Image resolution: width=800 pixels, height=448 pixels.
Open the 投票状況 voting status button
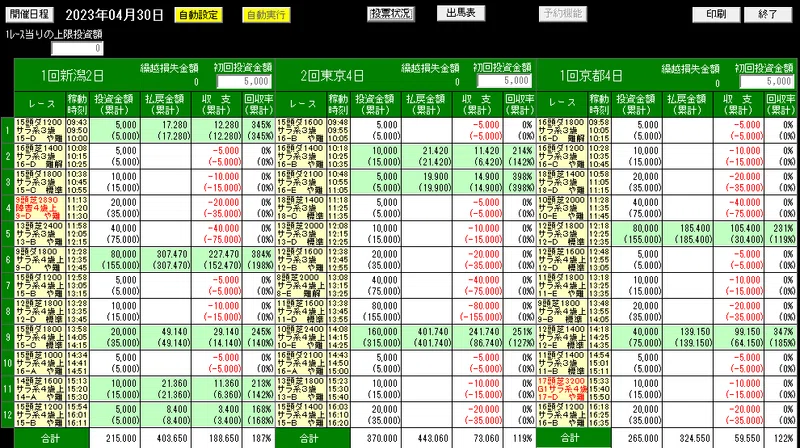coord(391,14)
